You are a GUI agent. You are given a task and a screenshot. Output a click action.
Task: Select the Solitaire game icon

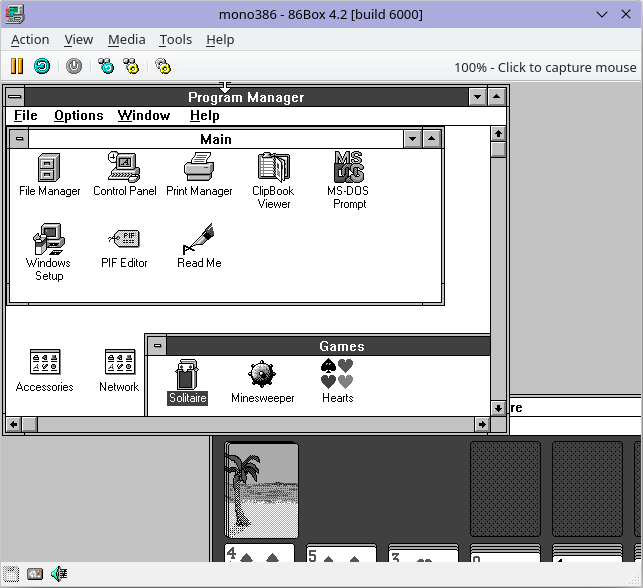(x=187, y=382)
